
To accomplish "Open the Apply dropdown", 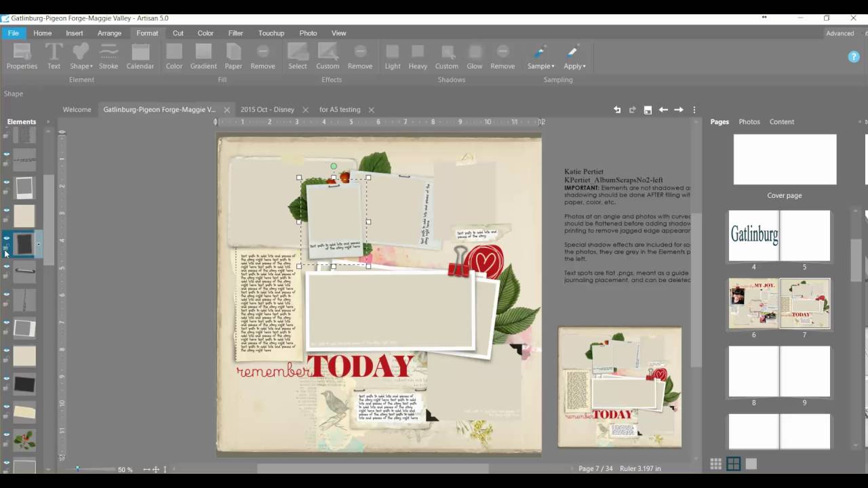I will 574,56.
